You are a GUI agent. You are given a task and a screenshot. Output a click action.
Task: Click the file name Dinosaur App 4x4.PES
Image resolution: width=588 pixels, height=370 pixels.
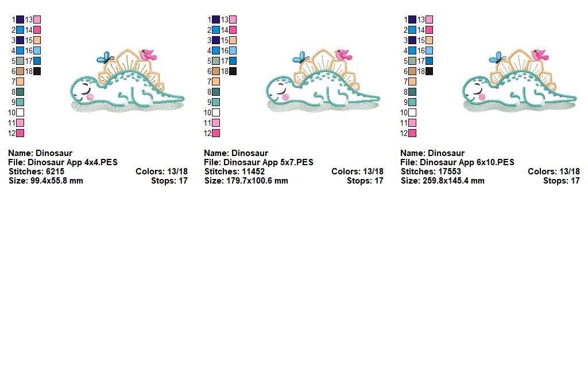coord(73,162)
